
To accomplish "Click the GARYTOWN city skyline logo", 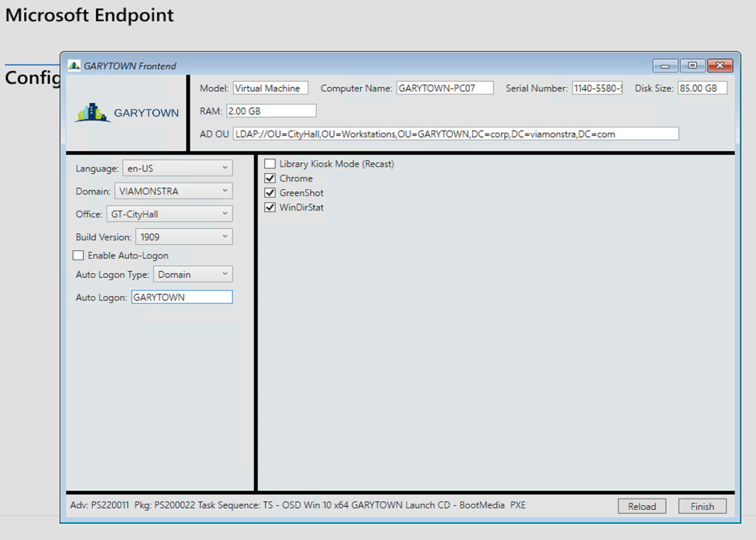I will point(92,112).
